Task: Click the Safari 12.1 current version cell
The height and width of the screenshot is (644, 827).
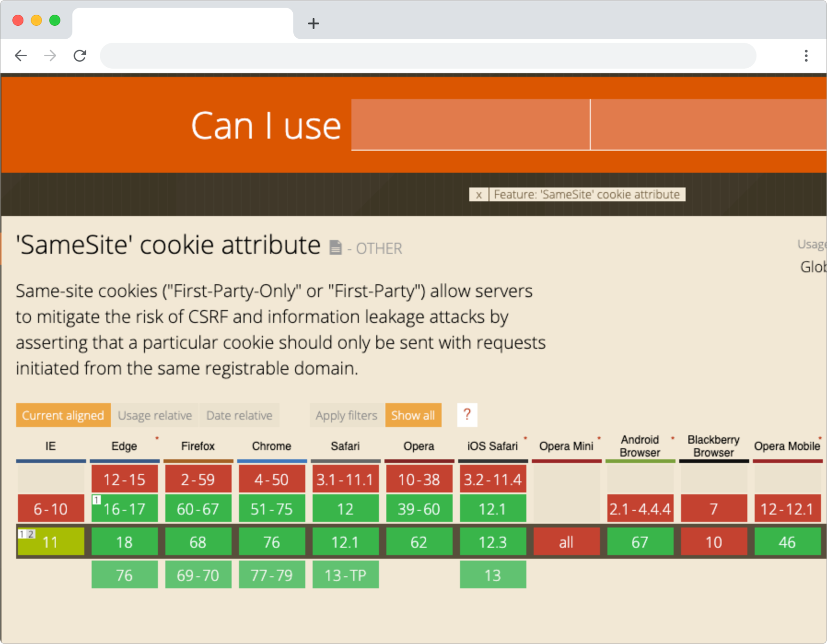Action: tap(345, 541)
